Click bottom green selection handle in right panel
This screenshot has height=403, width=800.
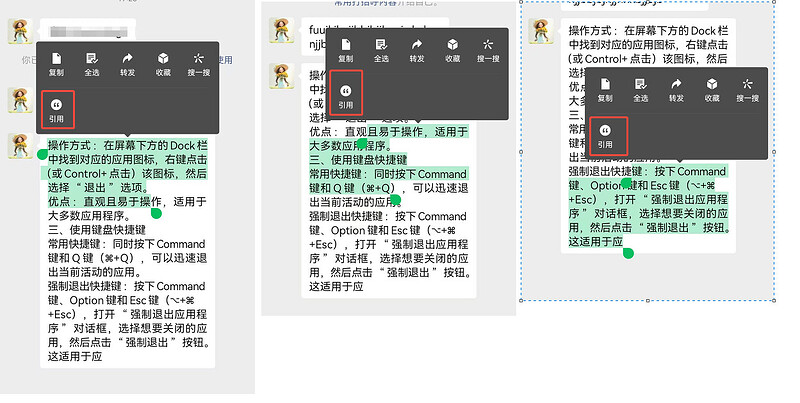point(628,252)
